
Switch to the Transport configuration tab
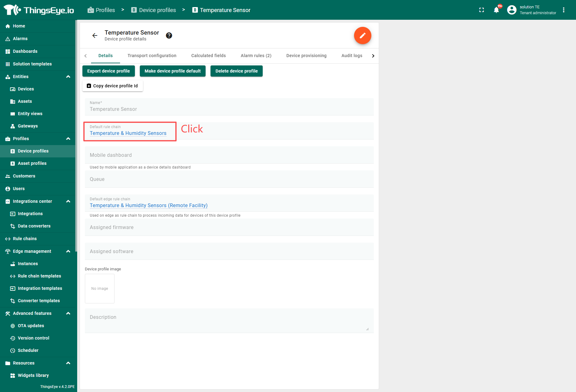pos(152,56)
